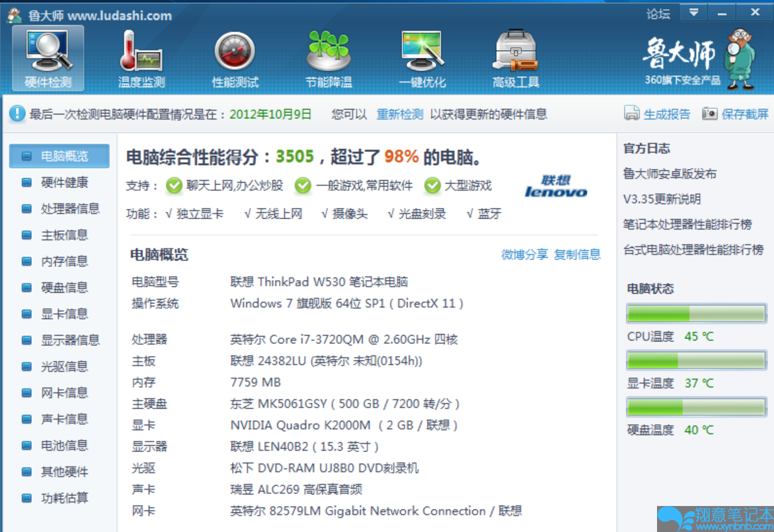Open the 温度监测 temperature monitor
This screenshot has height=532, width=774.
pyautogui.click(x=141, y=58)
